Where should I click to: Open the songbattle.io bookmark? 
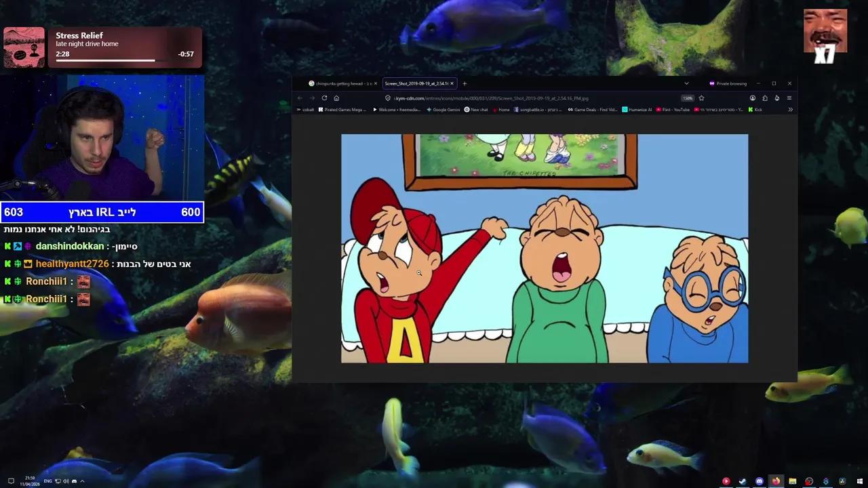coord(538,110)
